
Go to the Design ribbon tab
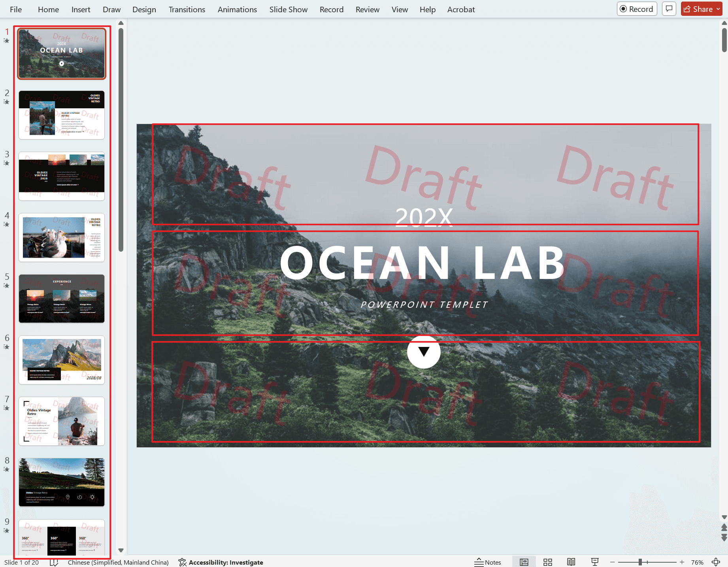[x=144, y=9]
